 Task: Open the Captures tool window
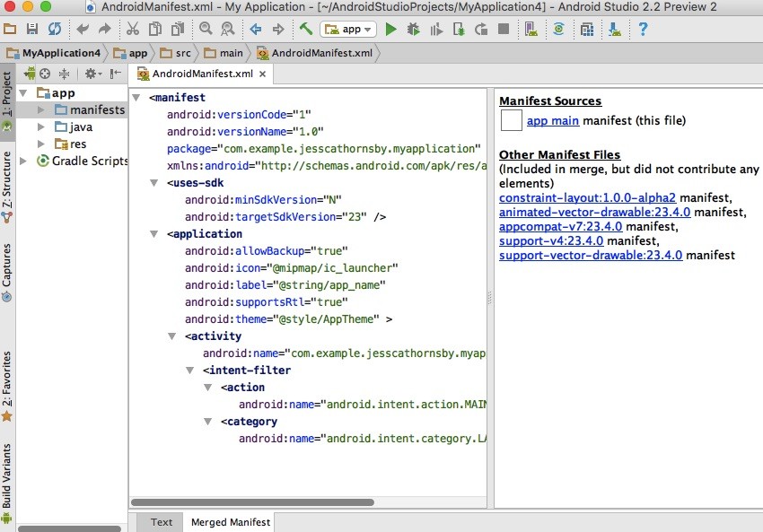click(7, 273)
